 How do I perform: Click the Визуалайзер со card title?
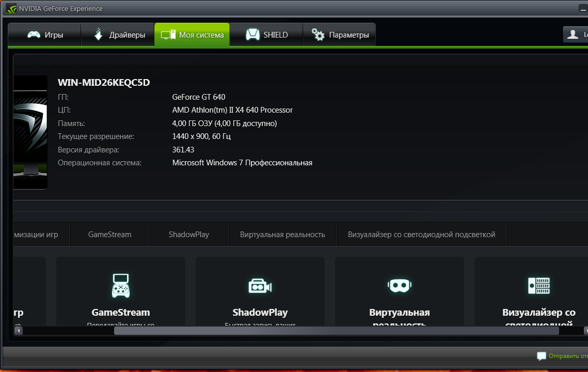[539, 317]
